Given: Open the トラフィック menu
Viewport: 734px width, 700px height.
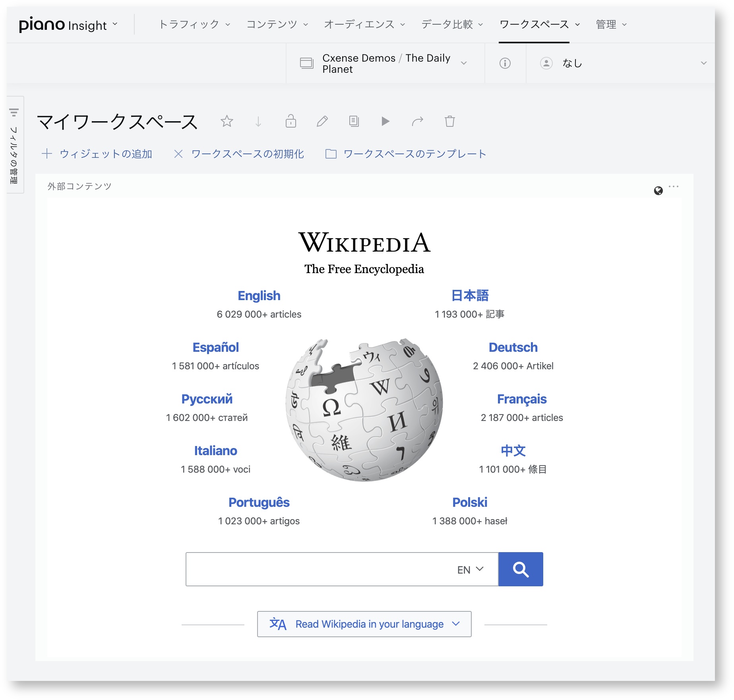Looking at the screenshot, I should 194,25.
